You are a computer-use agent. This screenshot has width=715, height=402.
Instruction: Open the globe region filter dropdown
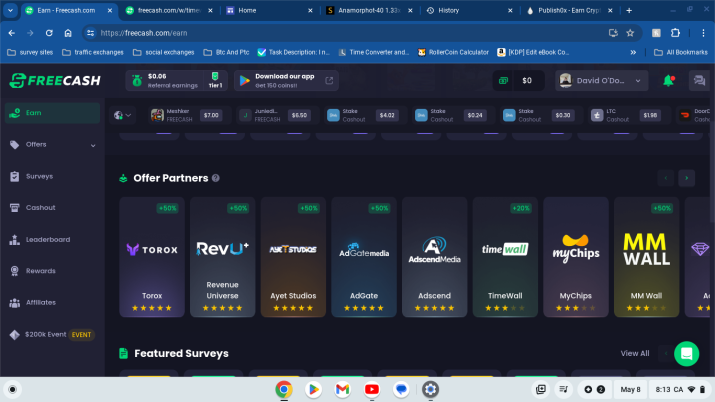pyautogui.click(x=122, y=115)
